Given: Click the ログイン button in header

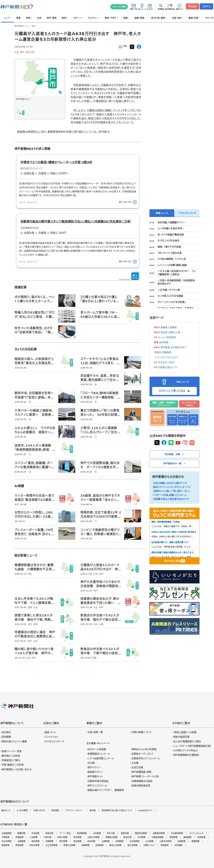Looking at the screenshot, I should click(x=206, y=6).
